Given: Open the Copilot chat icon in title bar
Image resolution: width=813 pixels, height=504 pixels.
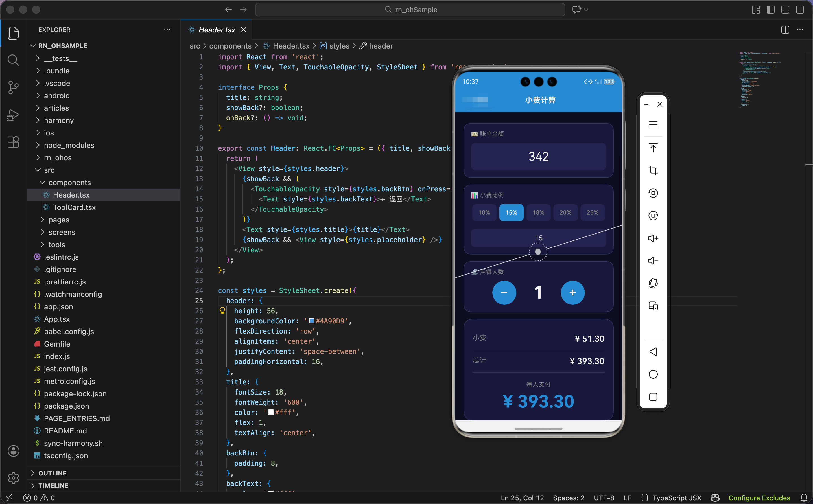Looking at the screenshot, I should tap(576, 9).
